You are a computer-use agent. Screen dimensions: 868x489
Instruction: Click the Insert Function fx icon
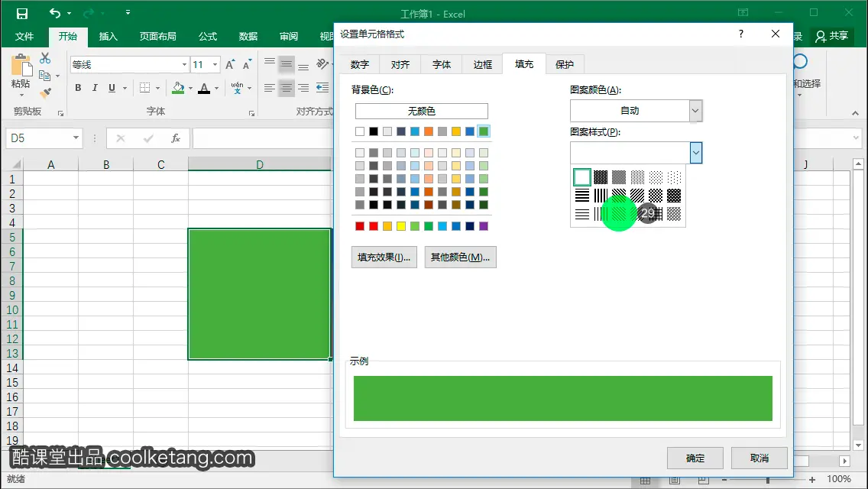point(176,138)
